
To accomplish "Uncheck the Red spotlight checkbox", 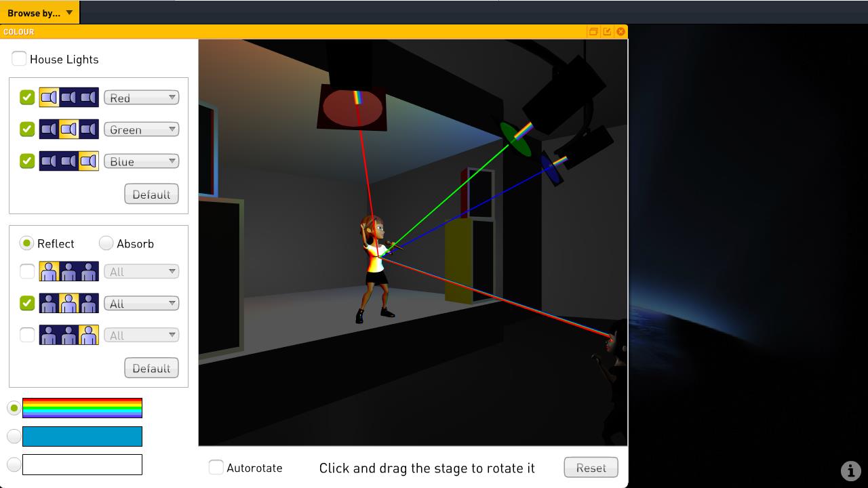I will [27, 98].
